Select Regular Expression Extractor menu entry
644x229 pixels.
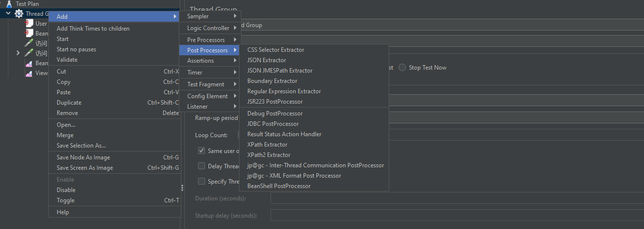(284, 91)
